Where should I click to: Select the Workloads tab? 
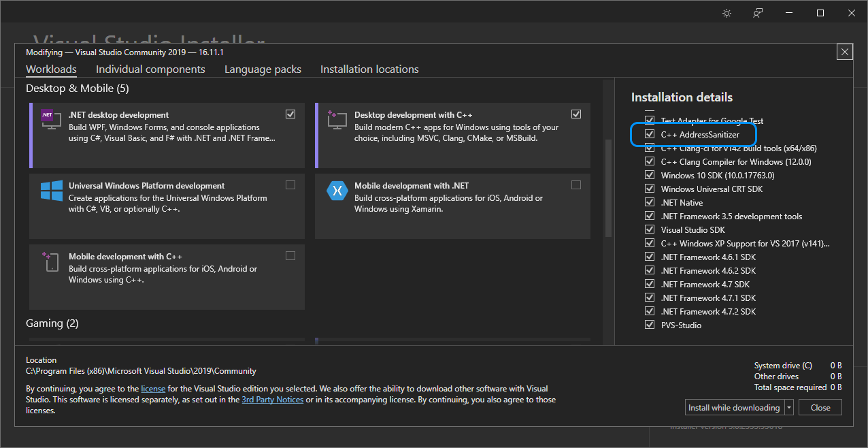[51, 69]
